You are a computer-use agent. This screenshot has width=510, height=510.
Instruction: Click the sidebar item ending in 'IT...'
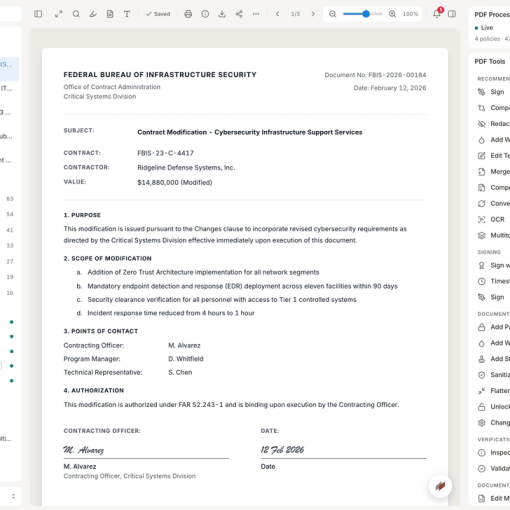[x=6, y=88]
